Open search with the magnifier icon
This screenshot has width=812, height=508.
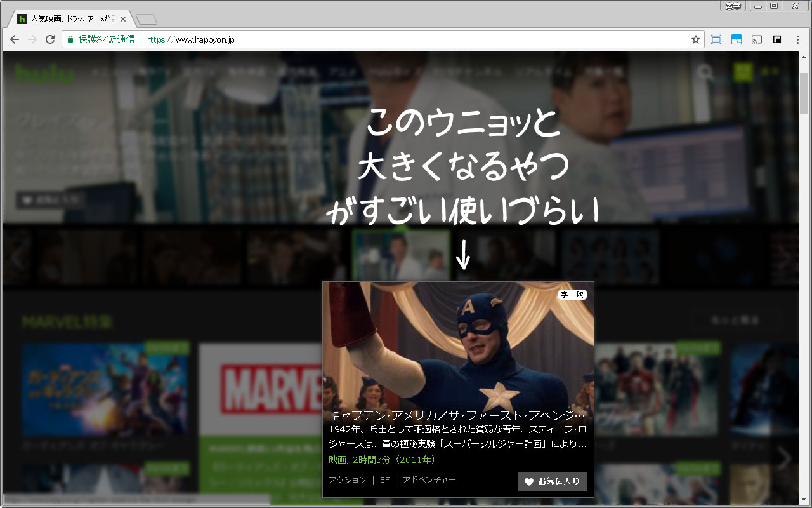[x=706, y=72]
